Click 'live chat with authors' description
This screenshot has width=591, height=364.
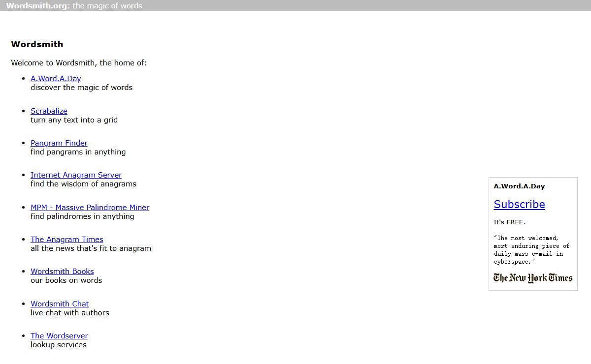tap(69, 313)
